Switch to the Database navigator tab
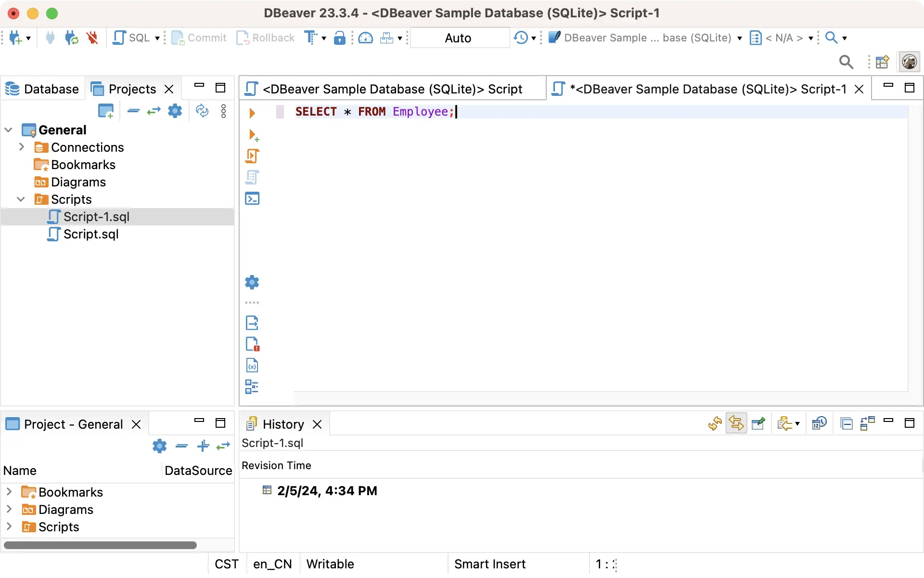Viewport: 924px width, 578px height. pyautogui.click(x=42, y=89)
